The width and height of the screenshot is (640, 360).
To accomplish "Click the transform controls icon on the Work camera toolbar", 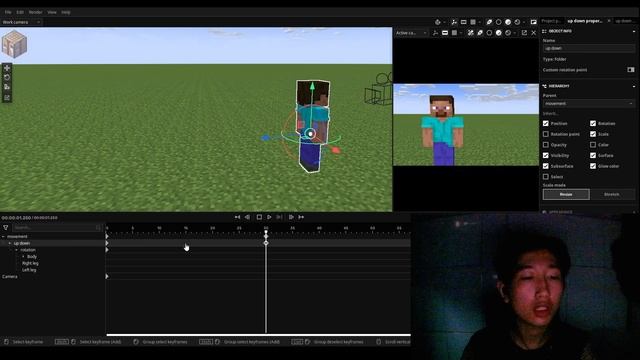I will coord(454,22).
